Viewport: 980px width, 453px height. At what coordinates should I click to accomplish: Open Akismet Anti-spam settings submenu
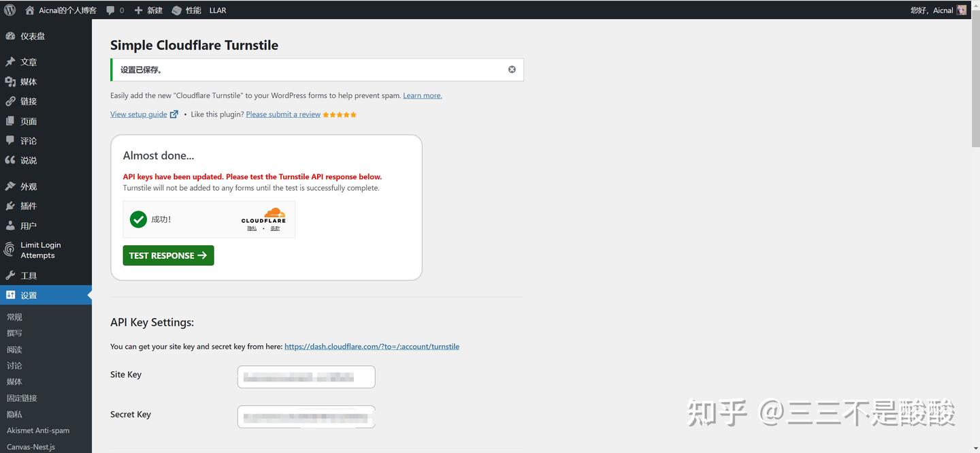(38, 431)
